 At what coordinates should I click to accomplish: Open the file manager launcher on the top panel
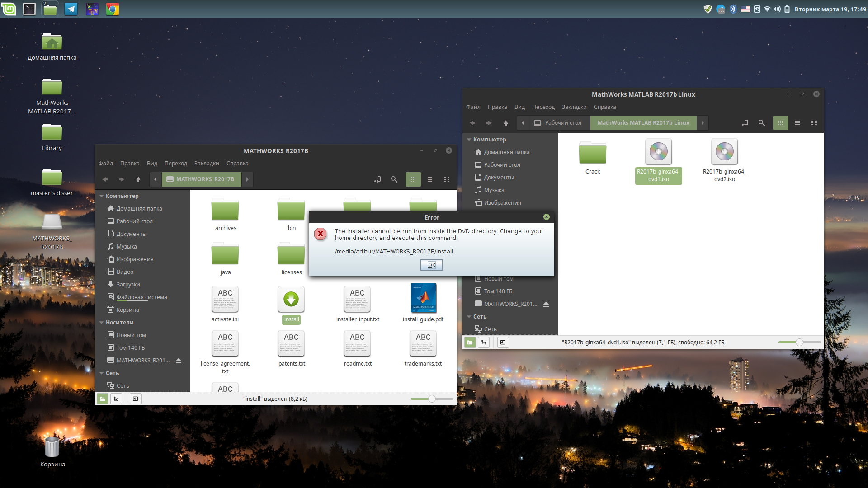click(50, 9)
